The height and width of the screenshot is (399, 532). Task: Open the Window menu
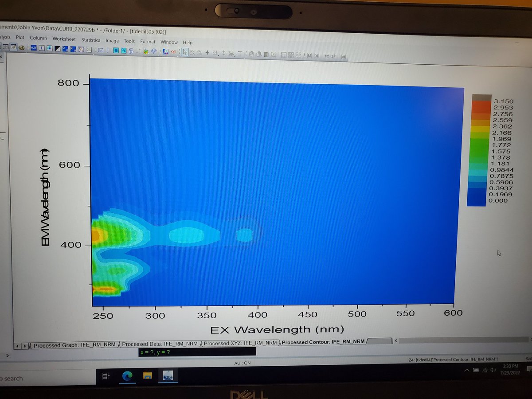[169, 42]
